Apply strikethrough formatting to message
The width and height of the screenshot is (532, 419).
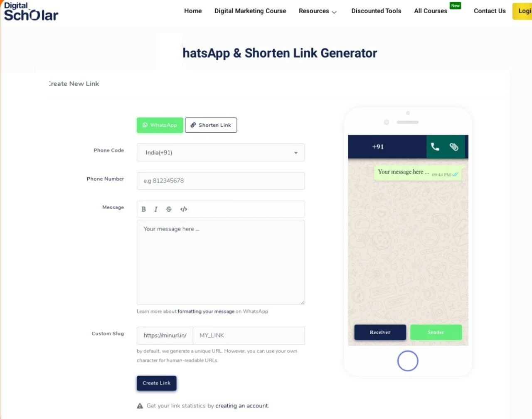click(x=169, y=209)
